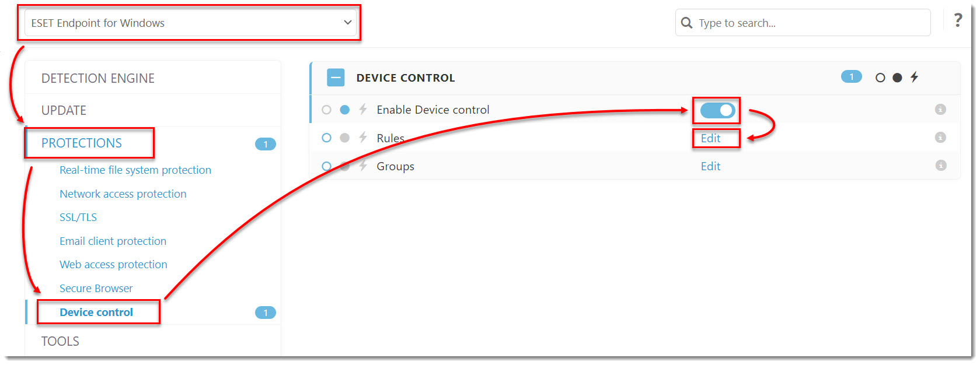The height and width of the screenshot is (365, 980).
Task: Open SSL/TLS settings
Action: (x=78, y=217)
